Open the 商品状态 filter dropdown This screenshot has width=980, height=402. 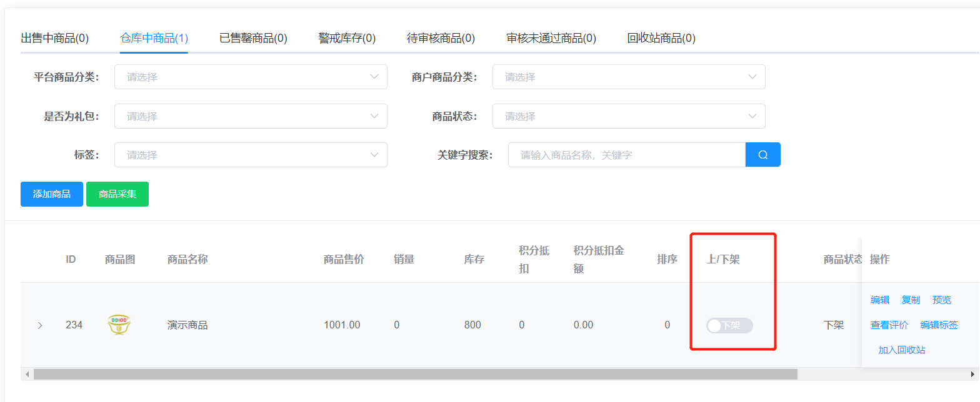tap(628, 116)
